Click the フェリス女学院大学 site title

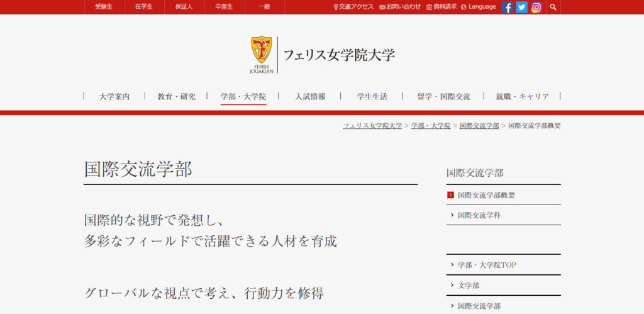(x=339, y=55)
